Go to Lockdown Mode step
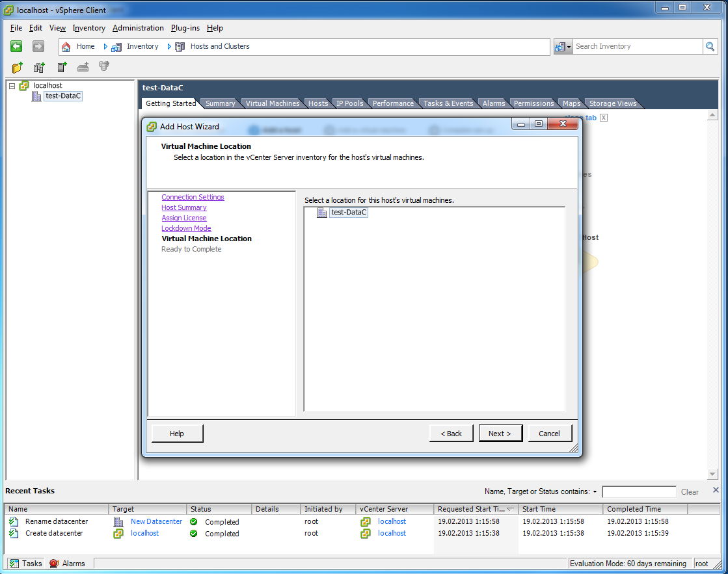 click(x=186, y=228)
